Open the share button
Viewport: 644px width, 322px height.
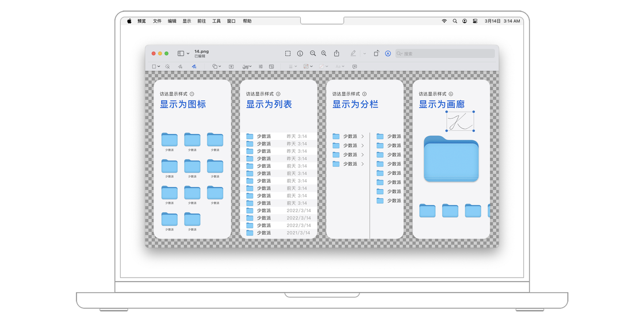(x=336, y=53)
